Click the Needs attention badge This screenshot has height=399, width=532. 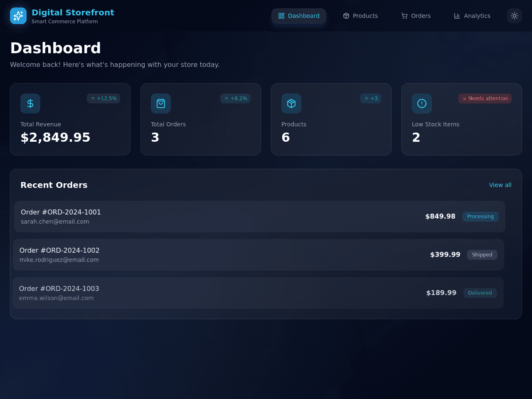pos(485,99)
